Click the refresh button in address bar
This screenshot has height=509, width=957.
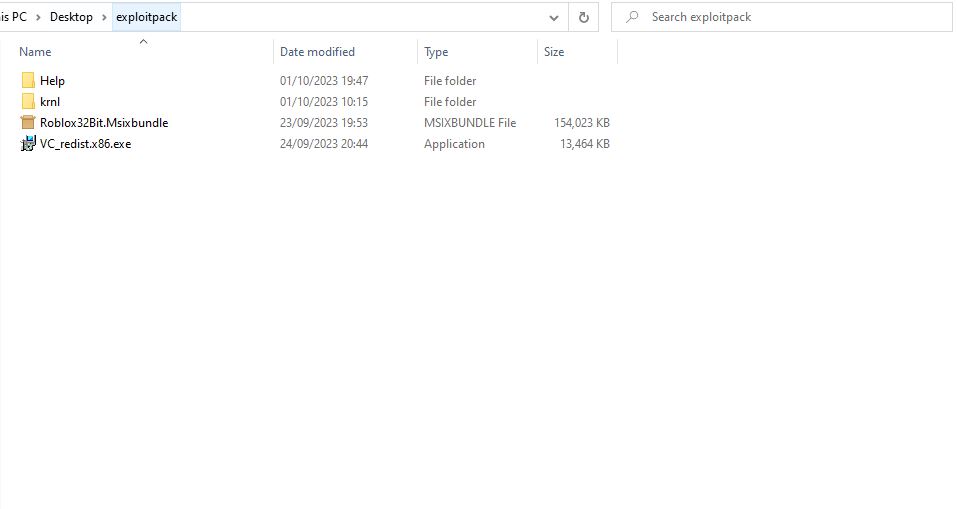tap(583, 17)
